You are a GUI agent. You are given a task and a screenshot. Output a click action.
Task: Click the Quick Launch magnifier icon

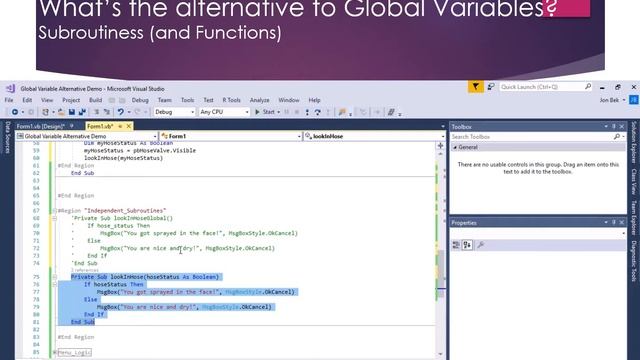coord(588,87)
